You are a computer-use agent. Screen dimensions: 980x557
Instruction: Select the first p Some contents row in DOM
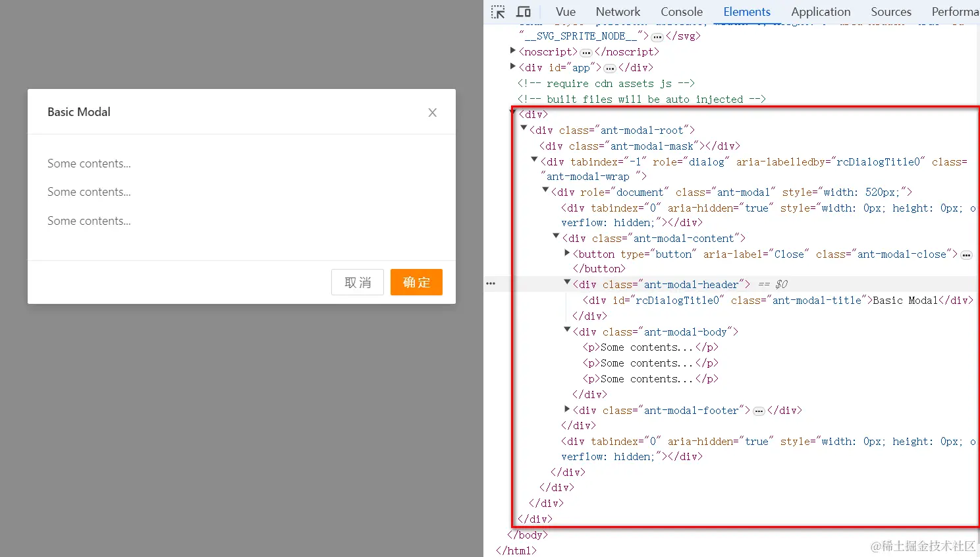[x=651, y=347]
